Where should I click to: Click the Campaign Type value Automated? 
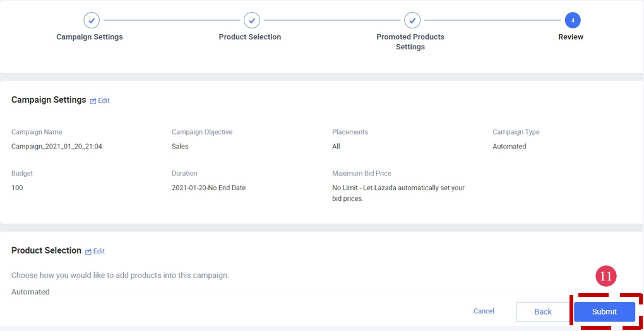[x=510, y=147]
